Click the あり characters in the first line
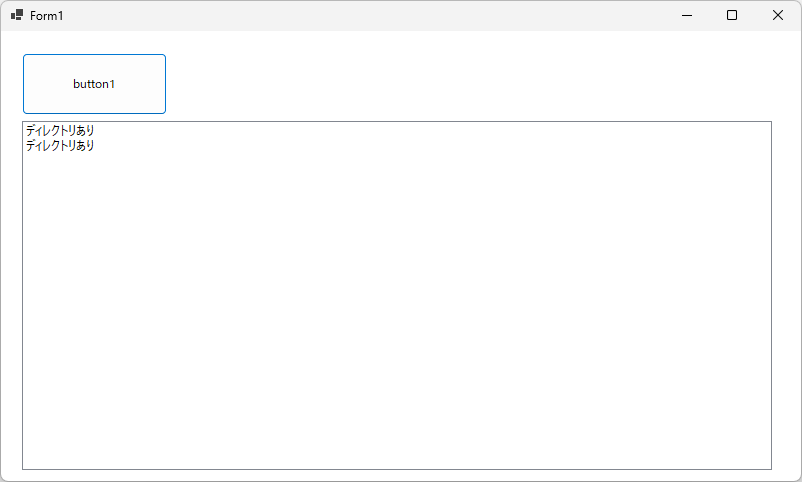802x482 pixels. tap(85, 130)
